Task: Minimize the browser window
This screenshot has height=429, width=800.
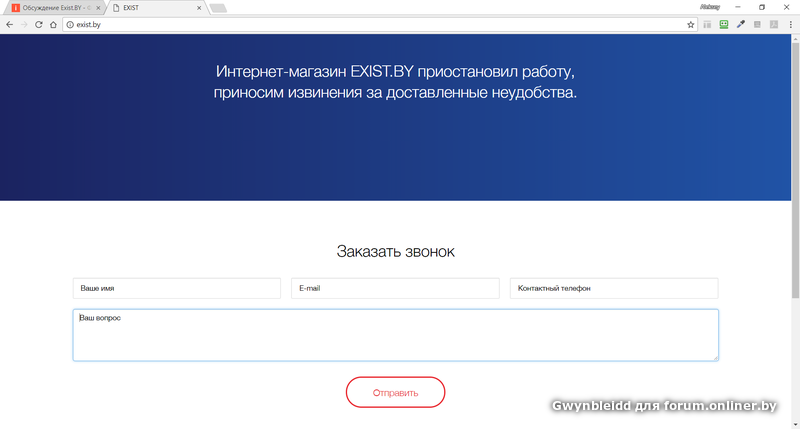Action: (738, 7)
